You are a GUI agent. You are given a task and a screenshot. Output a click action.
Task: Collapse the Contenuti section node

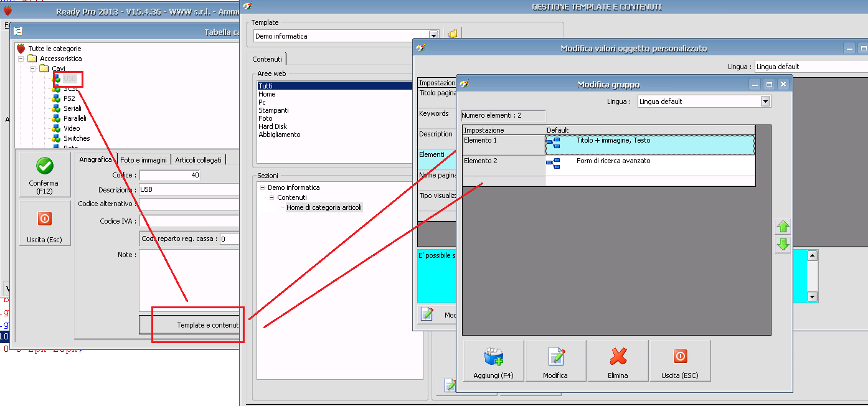pos(272,197)
